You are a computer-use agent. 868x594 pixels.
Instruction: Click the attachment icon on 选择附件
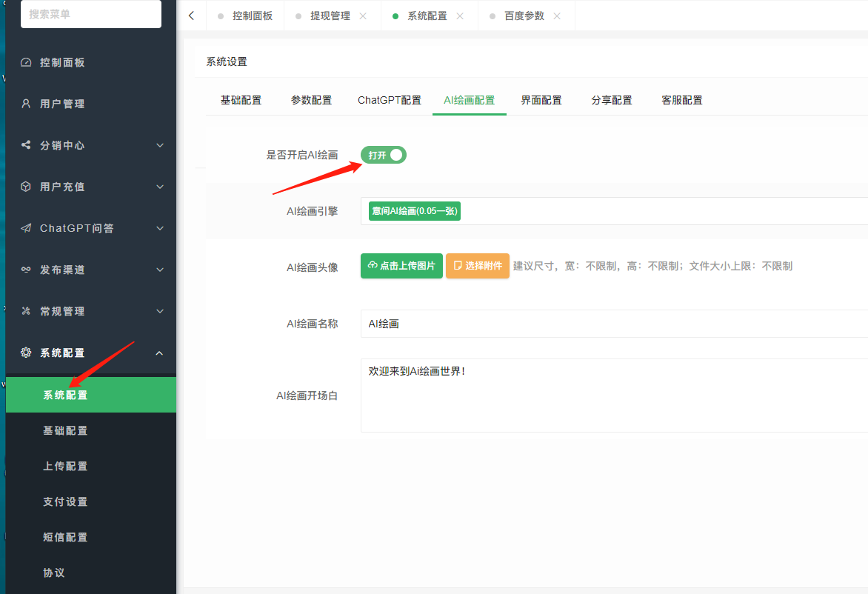point(458,266)
